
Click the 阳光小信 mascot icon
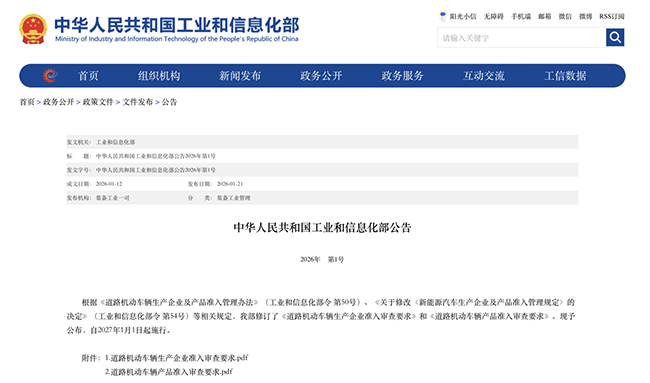443,16
